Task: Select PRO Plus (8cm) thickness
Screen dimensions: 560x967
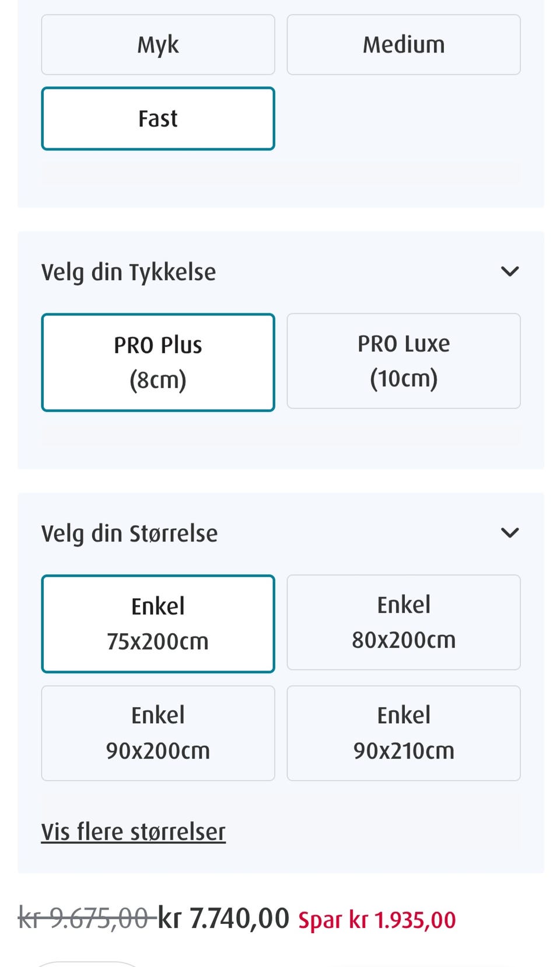Action: pos(158,362)
